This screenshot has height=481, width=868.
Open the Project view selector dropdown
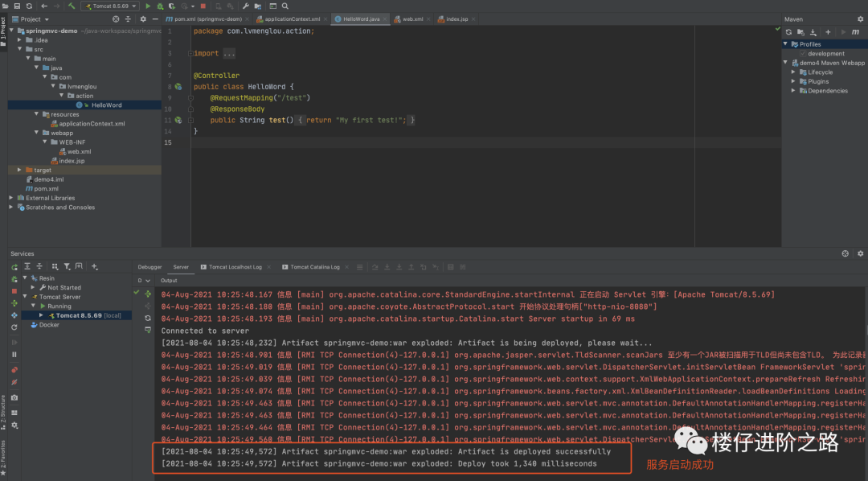(x=35, y=18)
